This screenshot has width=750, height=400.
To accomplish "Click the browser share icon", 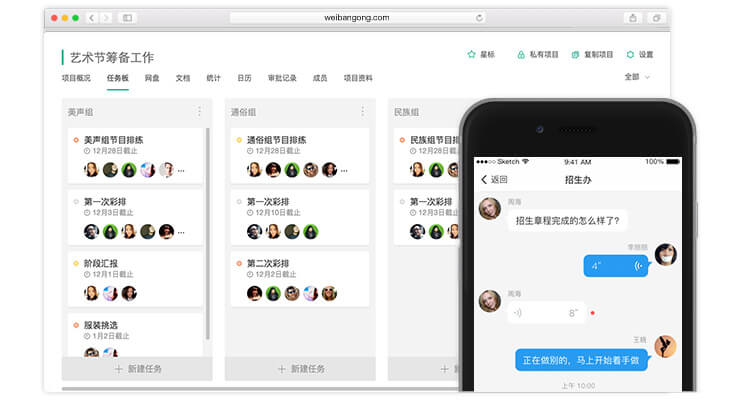I will click(x=633, y=18).
